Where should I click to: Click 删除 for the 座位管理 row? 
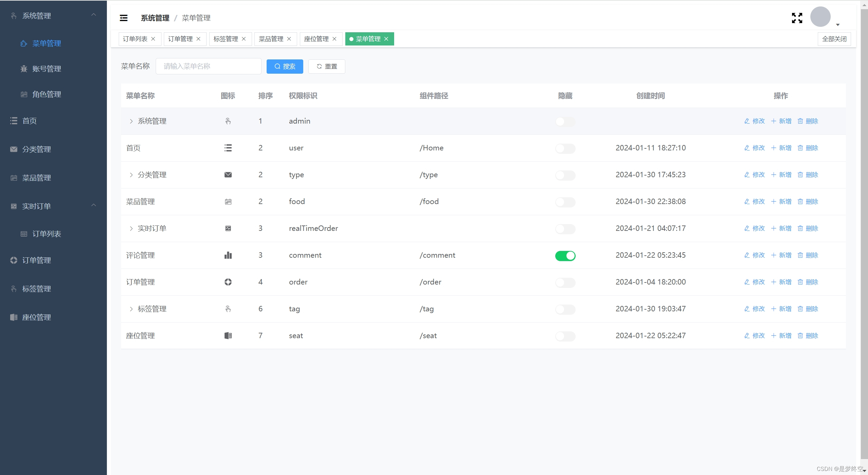click(x=808, y=336)
